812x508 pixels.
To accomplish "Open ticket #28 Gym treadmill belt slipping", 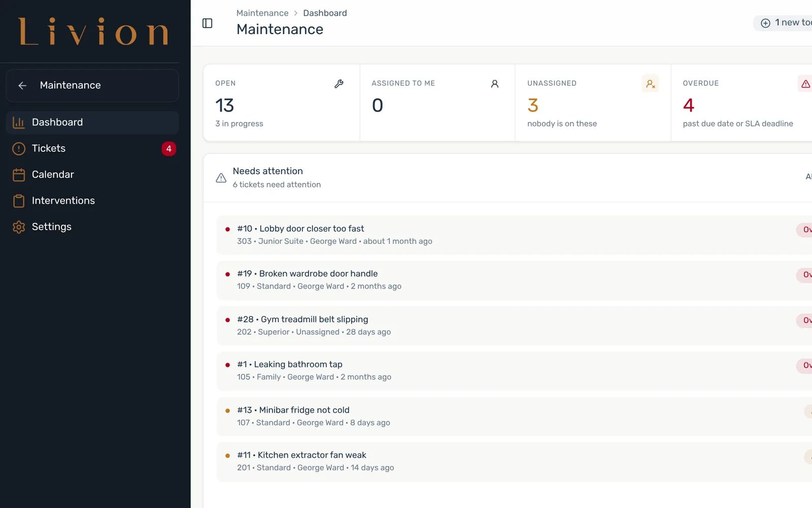I will pos(514,326).
